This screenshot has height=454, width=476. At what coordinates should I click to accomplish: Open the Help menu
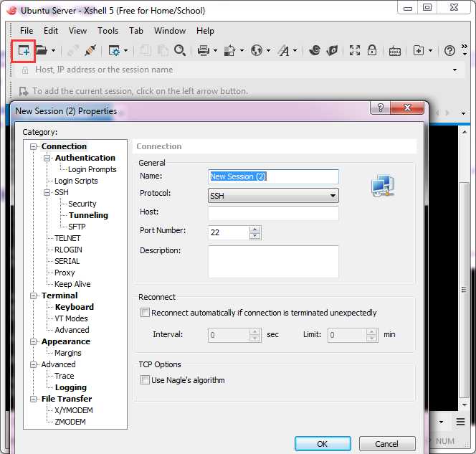(205, 31)
